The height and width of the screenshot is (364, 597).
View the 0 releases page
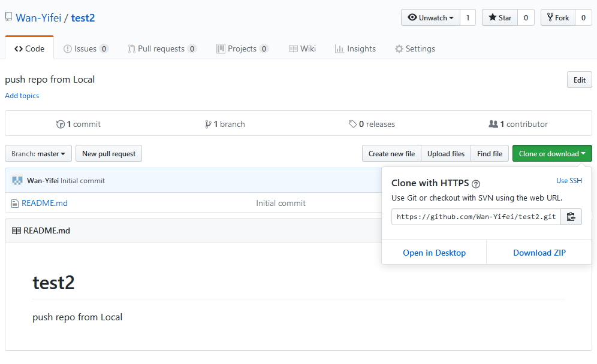372,124
